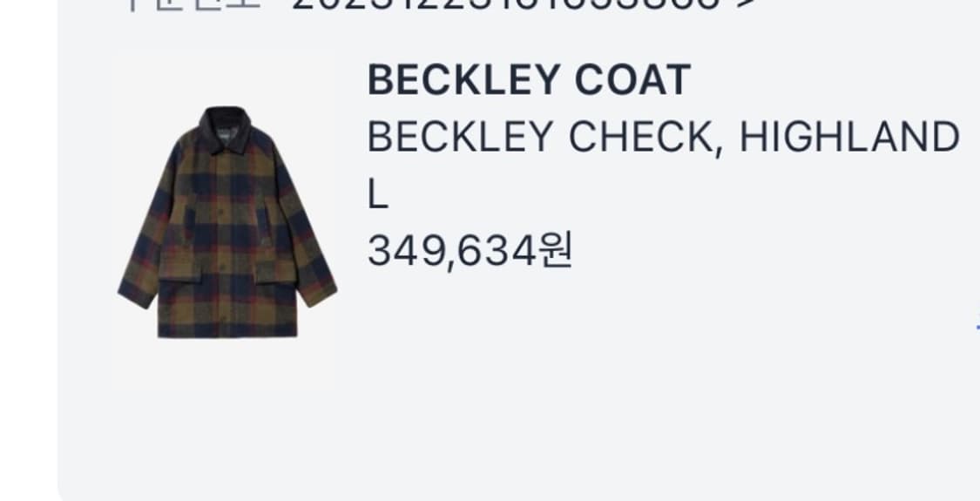Select the gray 주문번호 order number label
Screen dimensions: 980x501
(192, 5)
